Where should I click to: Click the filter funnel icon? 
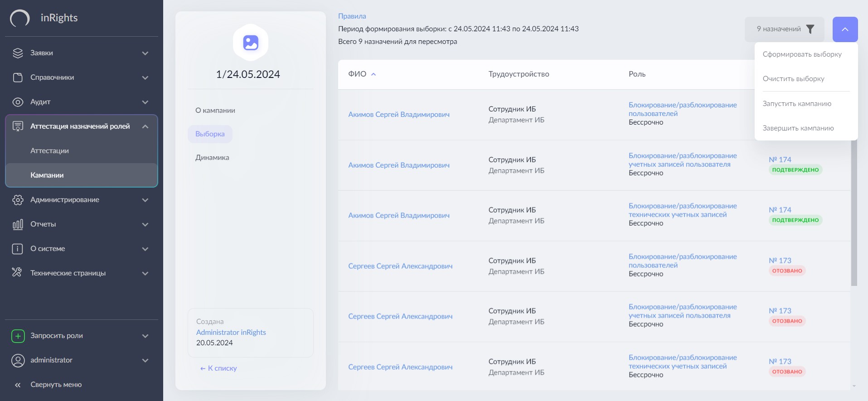pyautogui.click(x=810, y=29)
